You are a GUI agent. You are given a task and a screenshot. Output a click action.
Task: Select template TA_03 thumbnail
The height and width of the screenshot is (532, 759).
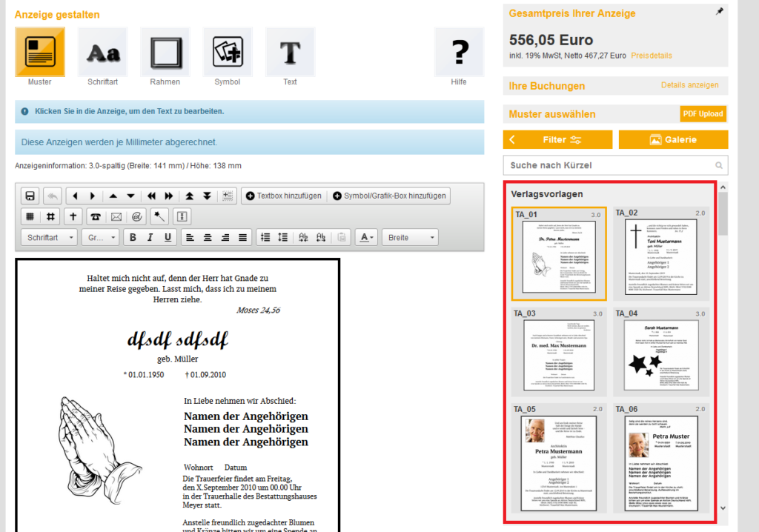coord(559,352)
